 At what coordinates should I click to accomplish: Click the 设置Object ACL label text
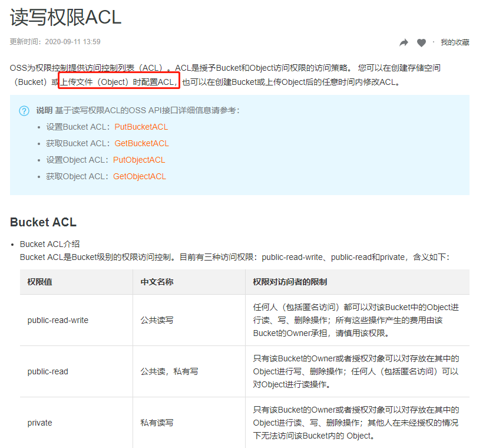[x=77, y=160]
